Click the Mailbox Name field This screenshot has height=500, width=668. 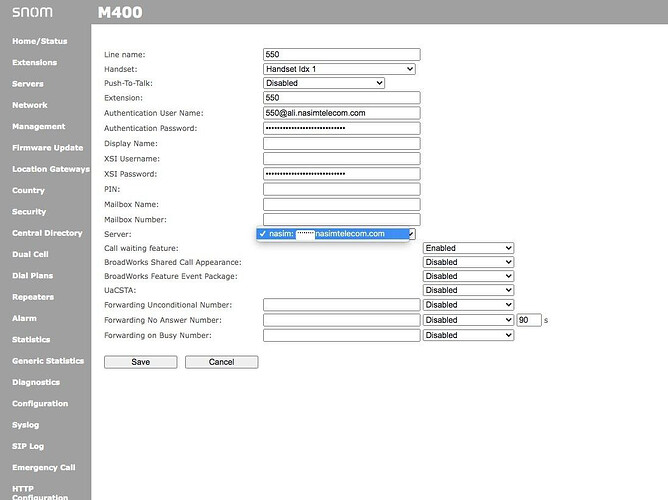342,204
